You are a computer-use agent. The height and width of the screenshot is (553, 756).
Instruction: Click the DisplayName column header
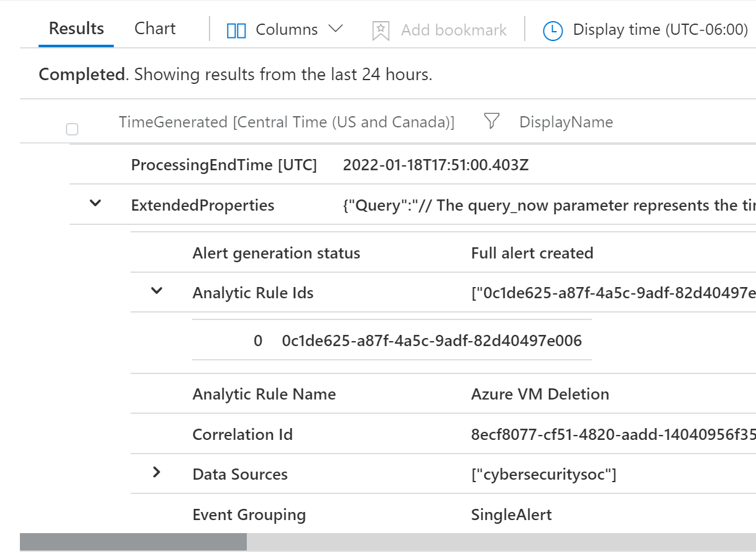566,122
